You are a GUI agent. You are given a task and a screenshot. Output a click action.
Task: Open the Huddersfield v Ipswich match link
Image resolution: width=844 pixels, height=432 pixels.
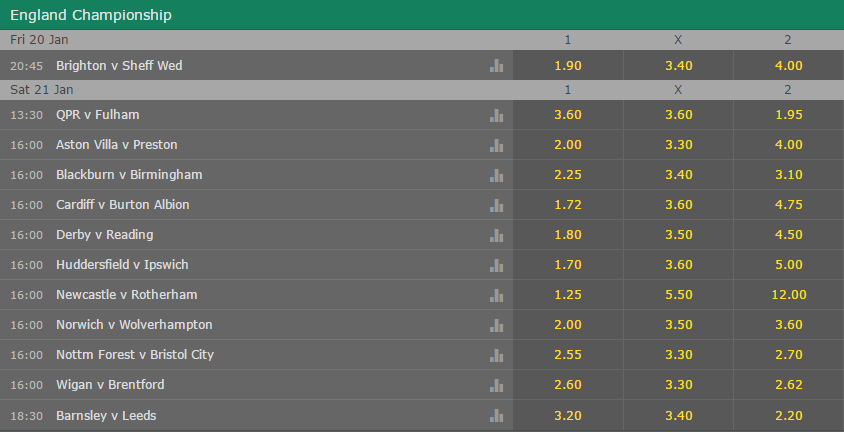point(122,265)
